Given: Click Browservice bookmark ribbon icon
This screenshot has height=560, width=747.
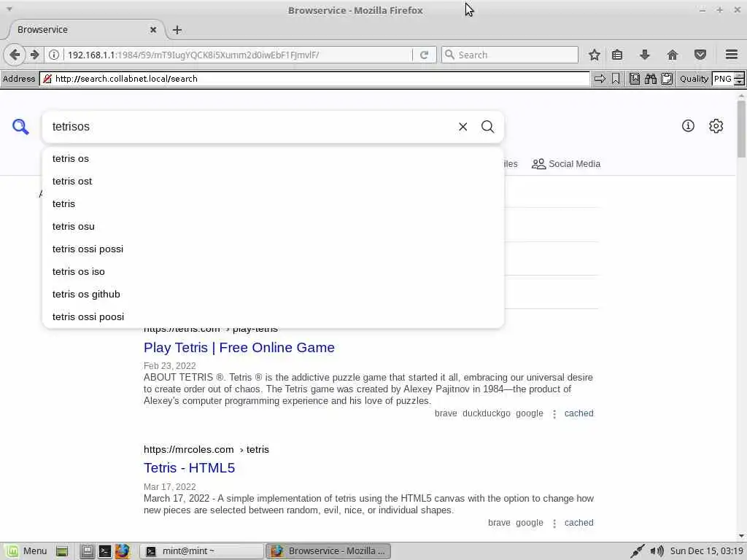Looking at the screenshot, I should coord(616,79).
